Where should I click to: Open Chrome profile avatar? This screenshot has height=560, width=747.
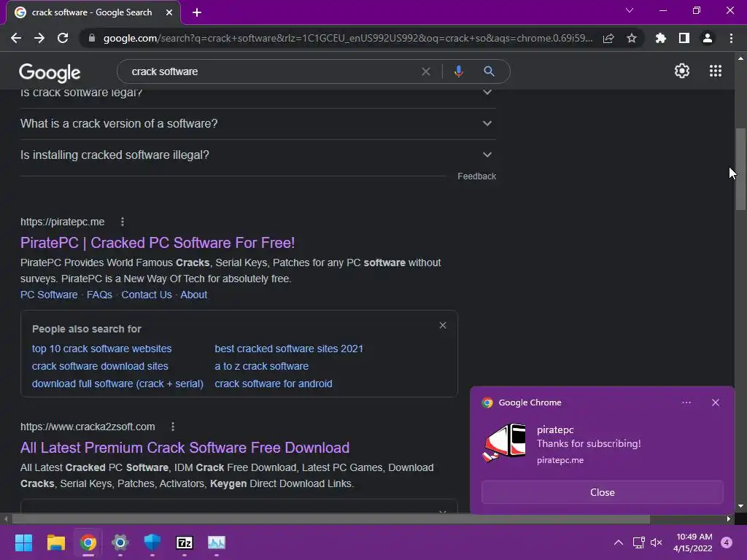pos(708,38)
